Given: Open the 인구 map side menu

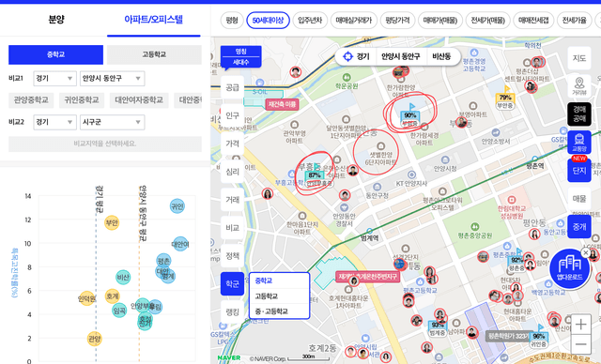Looking at the screenshot, I should point(232,115).
